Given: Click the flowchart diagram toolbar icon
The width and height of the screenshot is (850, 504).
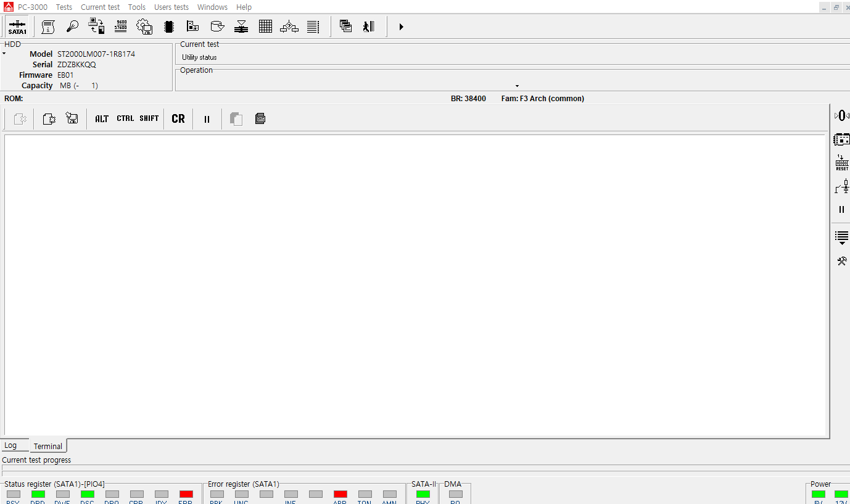Looking at the screenshot, I should pyautogui.click(x=289, y=27).
